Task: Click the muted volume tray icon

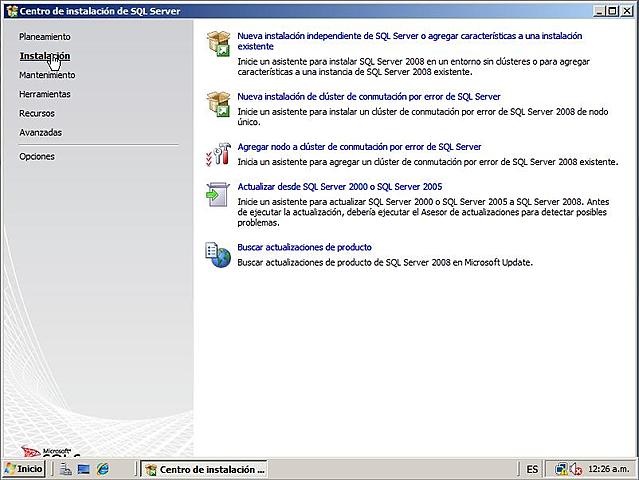Action: pyautogui.click(x=576, y=469)
